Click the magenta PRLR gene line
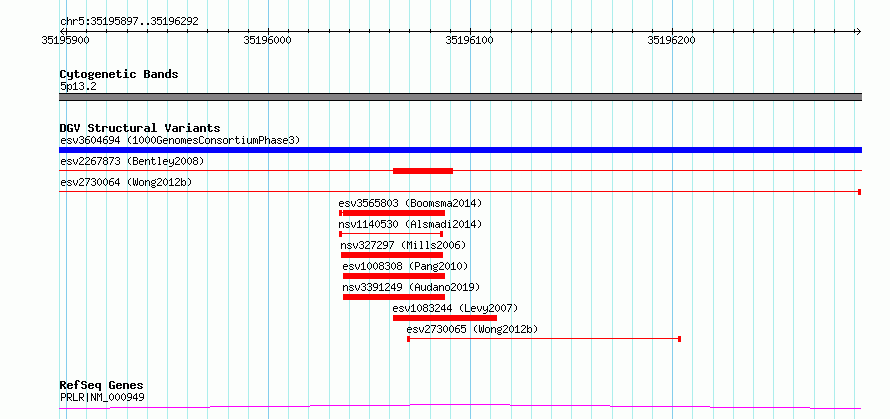The width and height of the screenshot is (890, 419). 460,407
